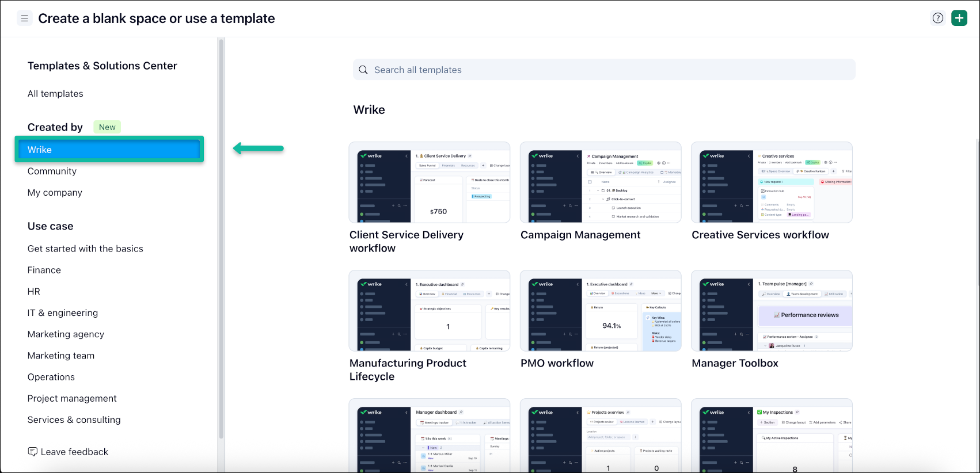980x473 pixels.
Task: Click the sidebar vertical scrollbar
Action: pyautogui.click(x=221, y=239)
